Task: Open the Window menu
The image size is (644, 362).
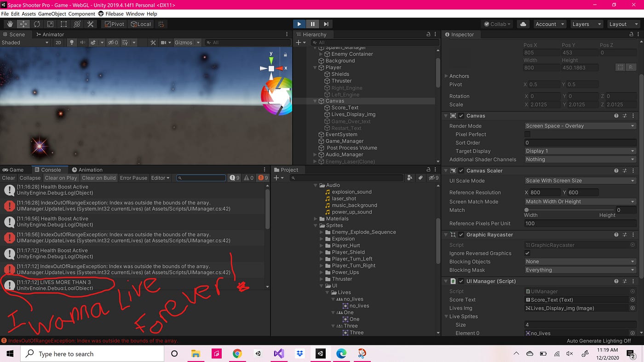Action: [x=135, y=14]
